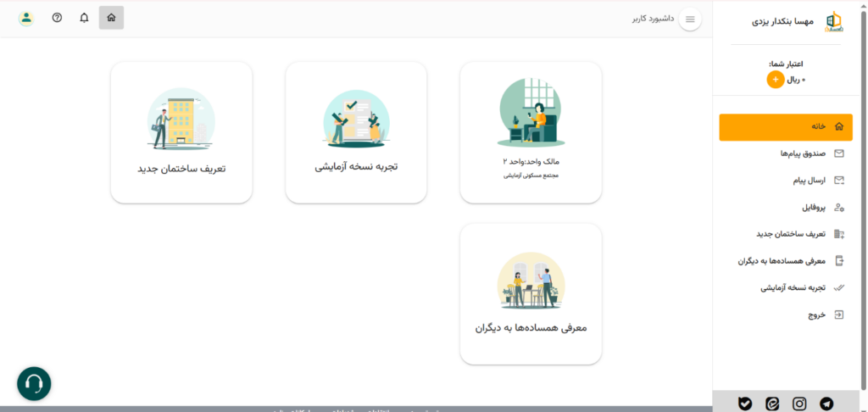Open the تعریف ساختمان جدید card

coord(181,132)
